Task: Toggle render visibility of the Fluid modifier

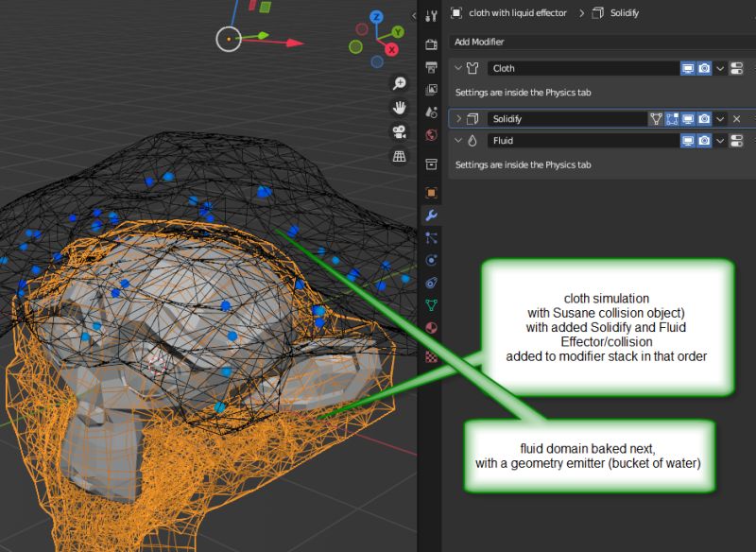Action: 703,141
